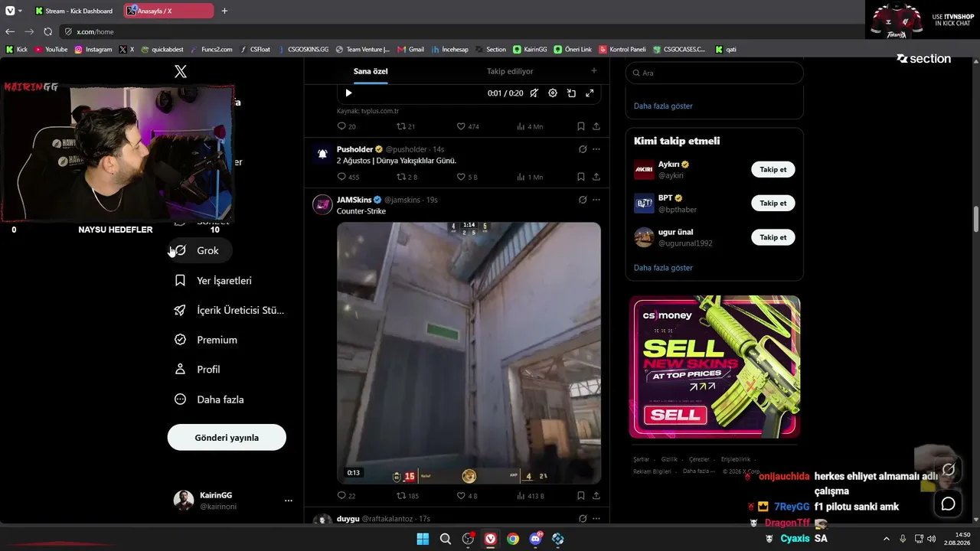Like the tvplus.com.tr video post
The height and width of the screenshot is (551, 980).
(x=461, y=126)
